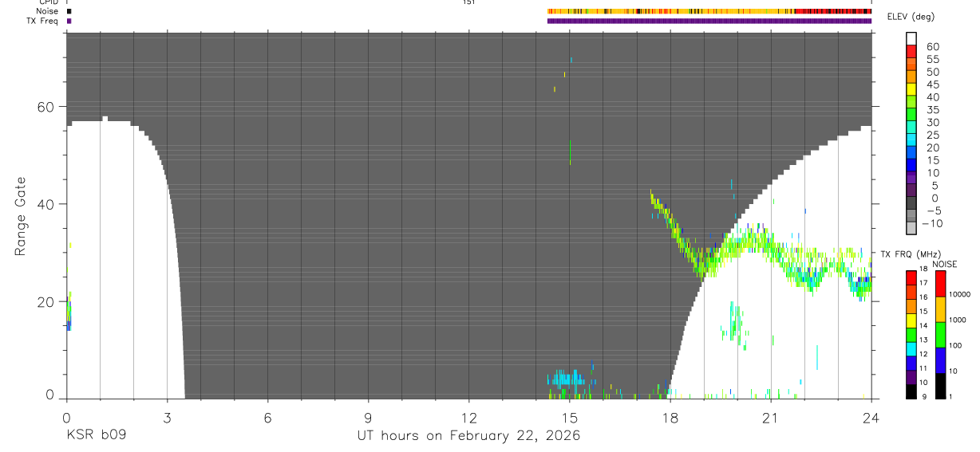This screenshot has width=980, height=452.
Task: Click the "21" tick on UT hours axis
Action: pos(770,417)
